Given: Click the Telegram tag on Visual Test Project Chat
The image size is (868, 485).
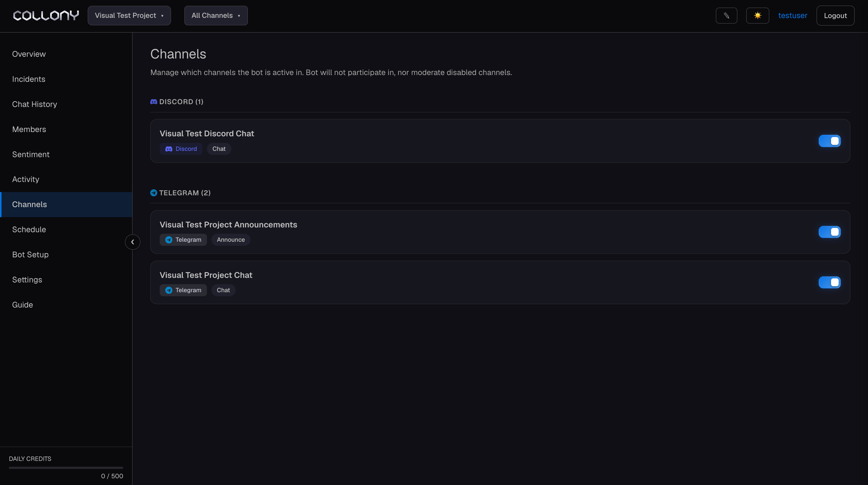Looking at the screenshot, I should 183,290.
